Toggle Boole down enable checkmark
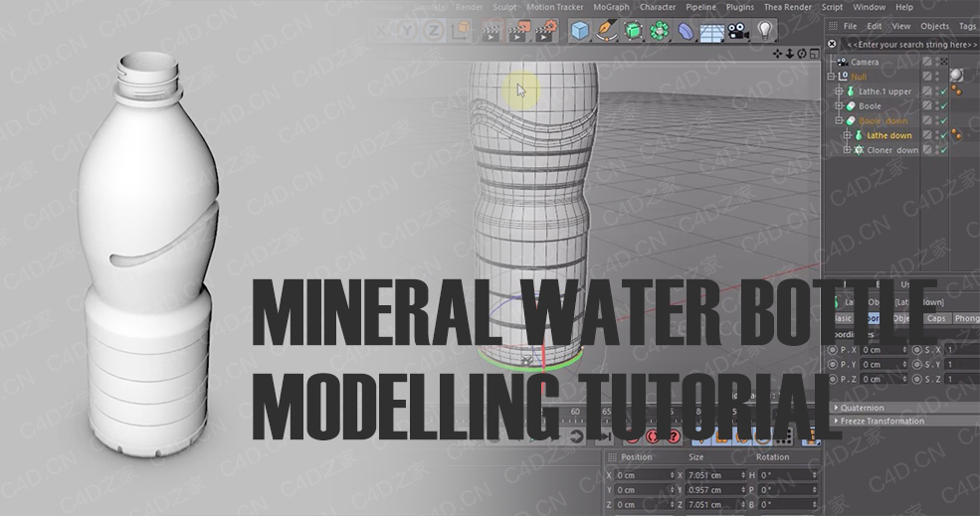The width and height of the screenshot is (980, 516). tap(944, 120)
